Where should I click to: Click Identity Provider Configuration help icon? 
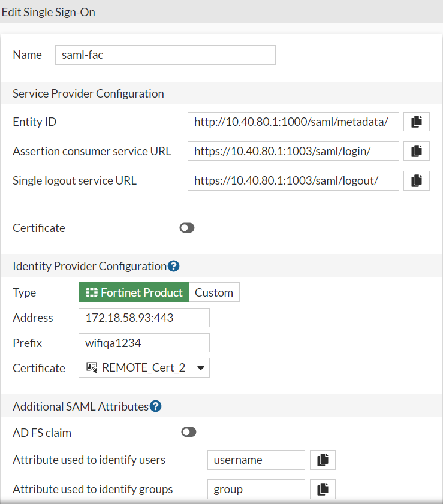click(174, 266)
